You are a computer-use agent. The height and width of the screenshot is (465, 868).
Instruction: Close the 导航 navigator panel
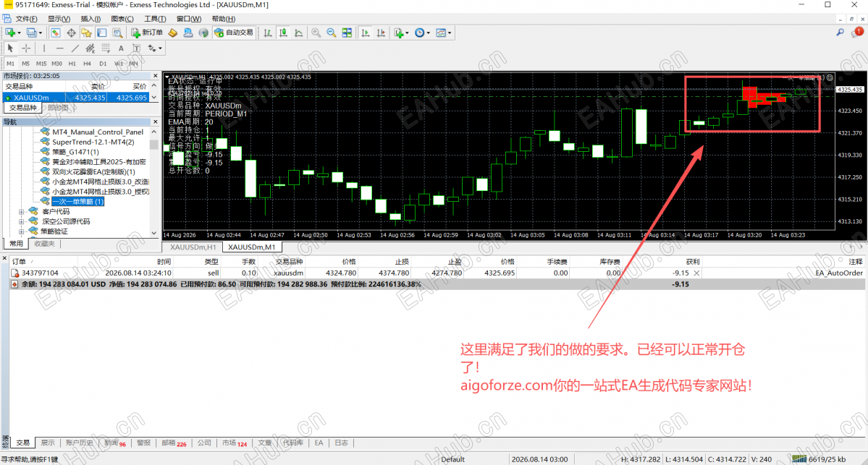[155, 121]
